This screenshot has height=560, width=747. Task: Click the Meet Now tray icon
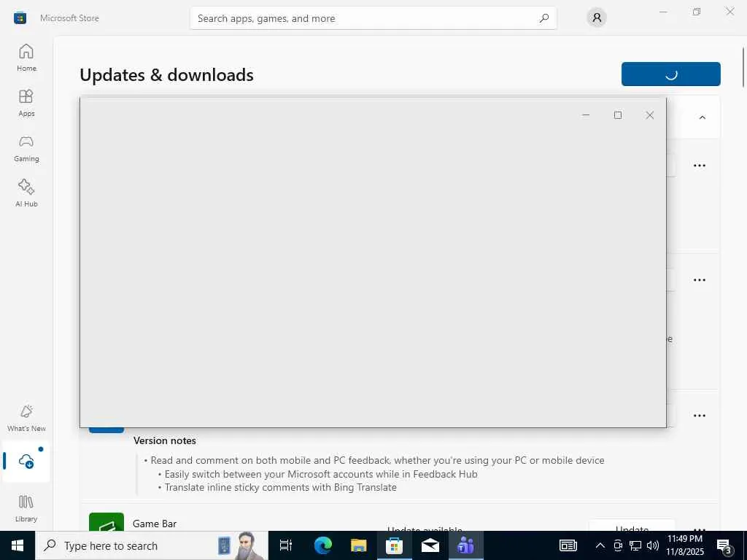pos(618,545)
